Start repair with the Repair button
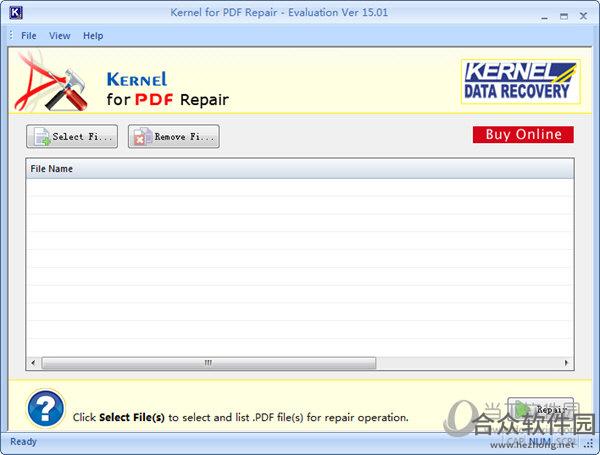The image size is (600, 455). 540,409
